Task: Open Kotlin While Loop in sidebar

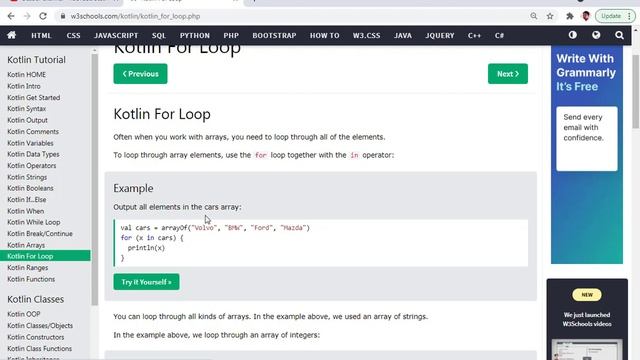Action: (33, 222)
